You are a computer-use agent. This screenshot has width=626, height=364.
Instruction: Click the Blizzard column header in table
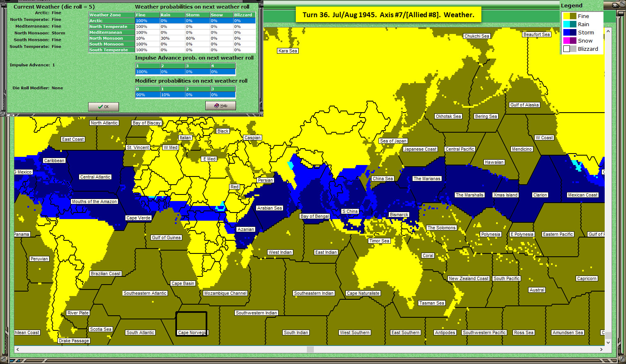244,15
